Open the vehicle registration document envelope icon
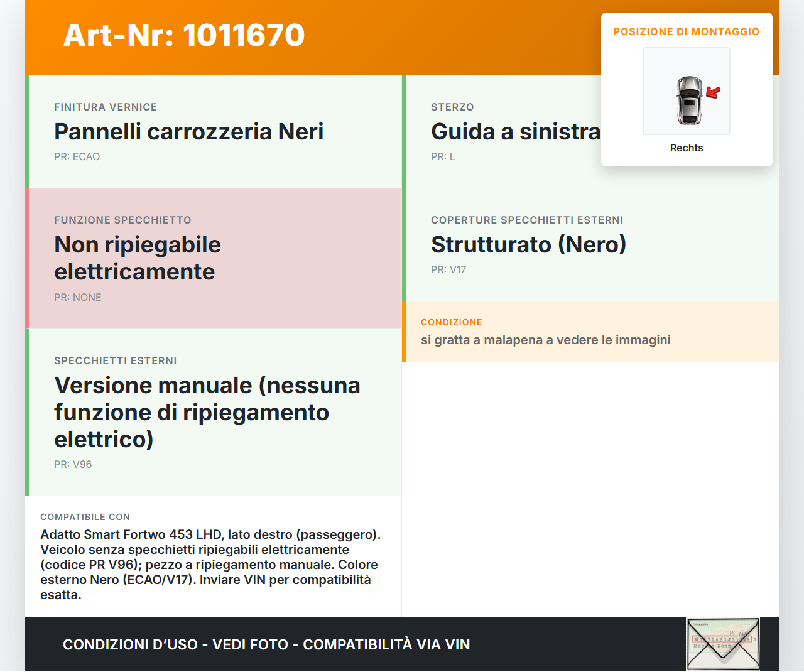 pos(721,644)
